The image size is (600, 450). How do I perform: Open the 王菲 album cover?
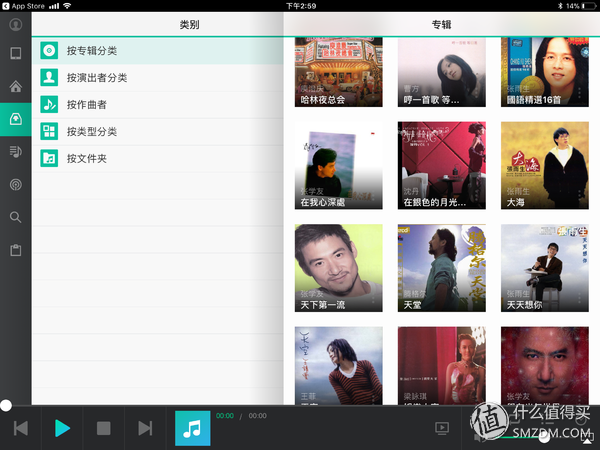point(338,365)
